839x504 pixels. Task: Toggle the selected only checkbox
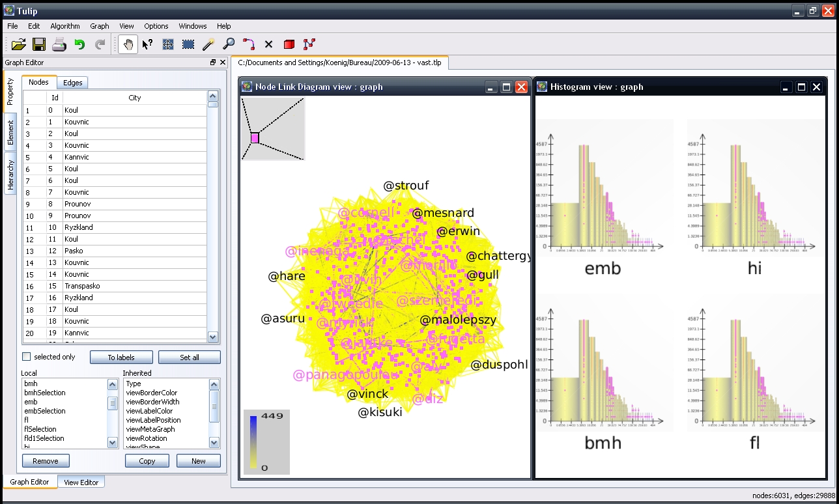click(x=27, y=357)
